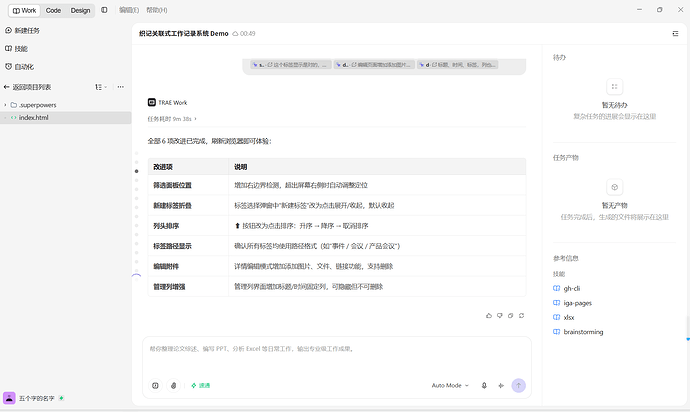Viewport: 690px width, 412px height.
Task: Switch to the Design tab
Action: tap(80, 11)
